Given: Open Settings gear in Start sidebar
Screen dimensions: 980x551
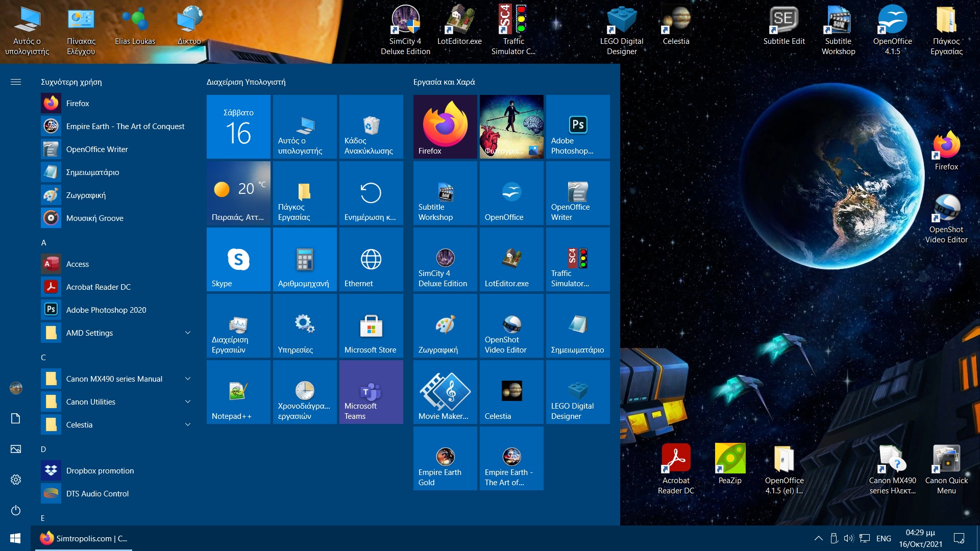Looking at the screenshot, I should tap(16, 480).
